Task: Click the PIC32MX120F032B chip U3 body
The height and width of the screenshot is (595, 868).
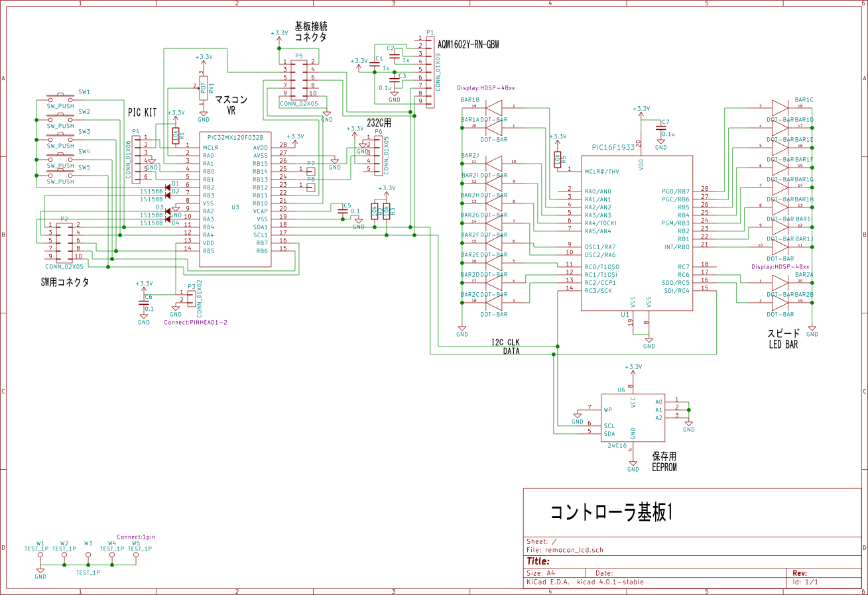Action: tap(235, 199)
